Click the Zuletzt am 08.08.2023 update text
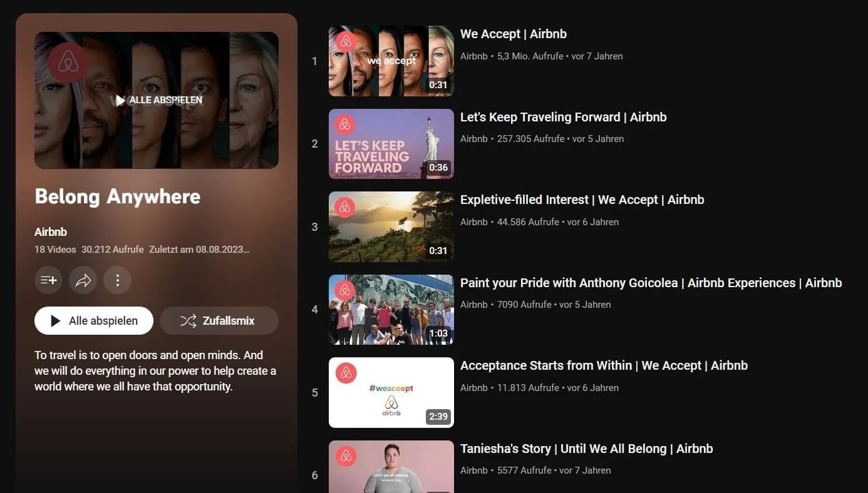868x493 pixels. pyautogui.click(x=199, y=250)
